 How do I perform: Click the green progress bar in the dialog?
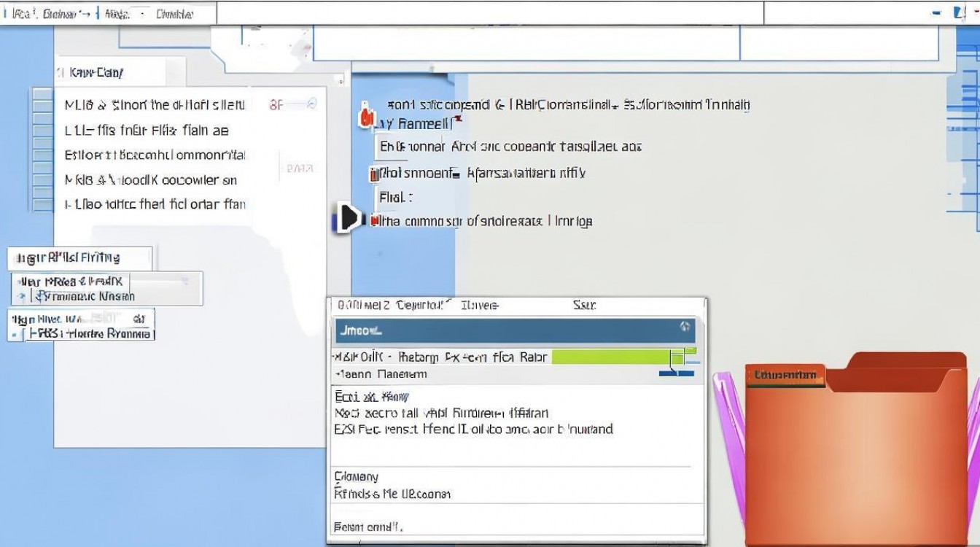coord(611,357)
